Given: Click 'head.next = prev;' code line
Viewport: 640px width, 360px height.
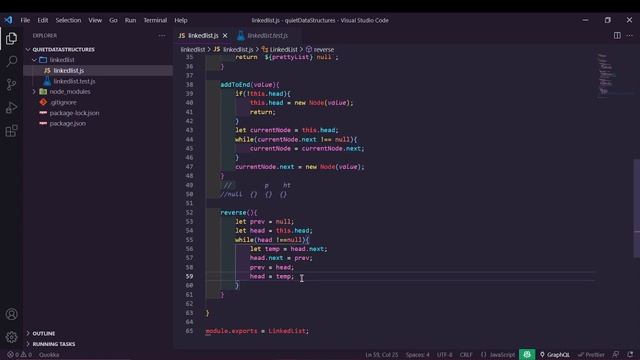Looking at the screenshot, I should click(x=281, y=258).
